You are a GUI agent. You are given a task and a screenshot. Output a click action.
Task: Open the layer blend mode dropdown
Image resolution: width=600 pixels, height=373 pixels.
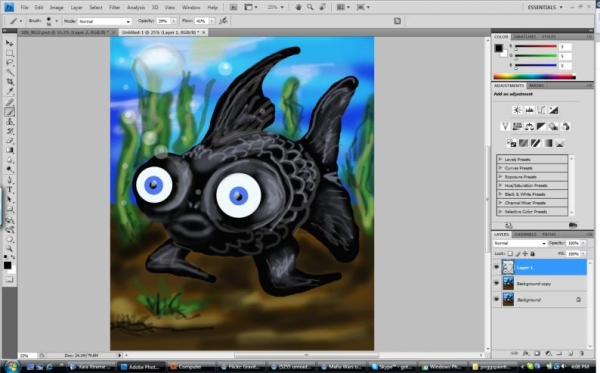520,243
